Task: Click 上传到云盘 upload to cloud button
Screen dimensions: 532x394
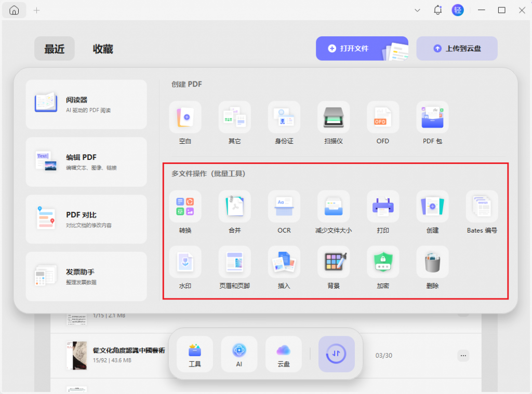Action: point(457,48)
